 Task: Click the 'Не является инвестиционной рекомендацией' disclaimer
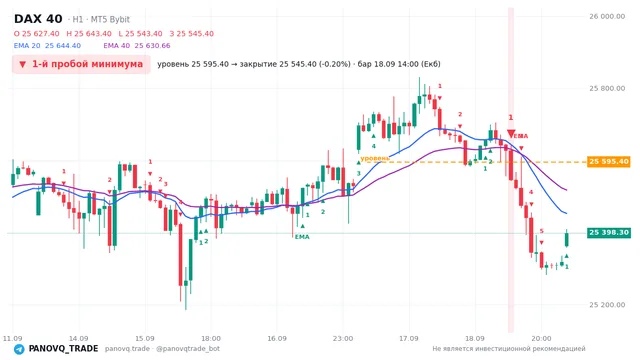[x=509, y=349]
